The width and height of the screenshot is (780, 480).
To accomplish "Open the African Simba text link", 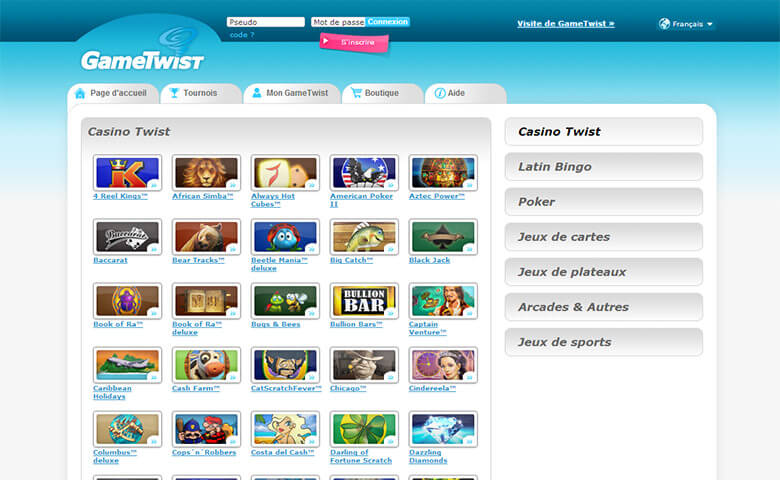I will coord(202,196).
